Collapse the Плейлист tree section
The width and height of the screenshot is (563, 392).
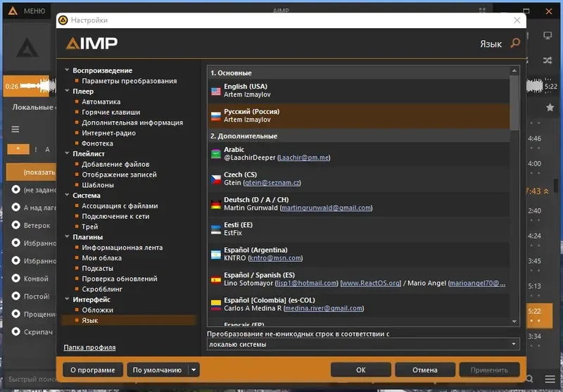click(67, 153)
